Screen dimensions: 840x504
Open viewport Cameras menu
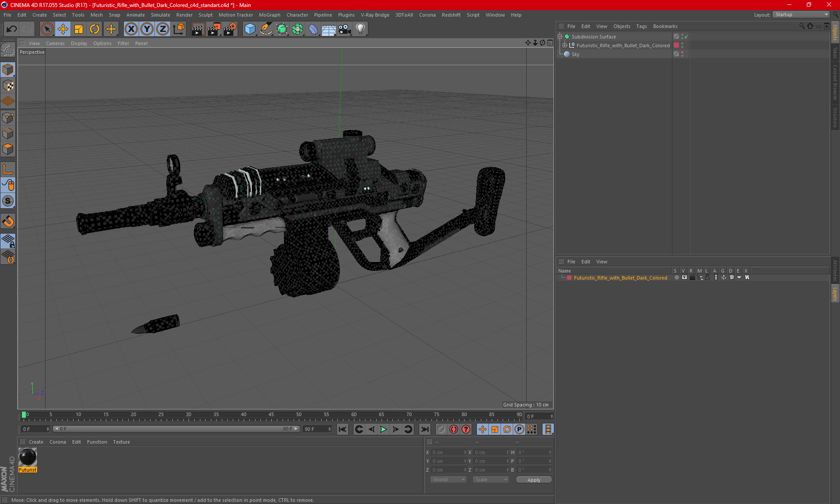pyautogui.click(x=55, y=43)
